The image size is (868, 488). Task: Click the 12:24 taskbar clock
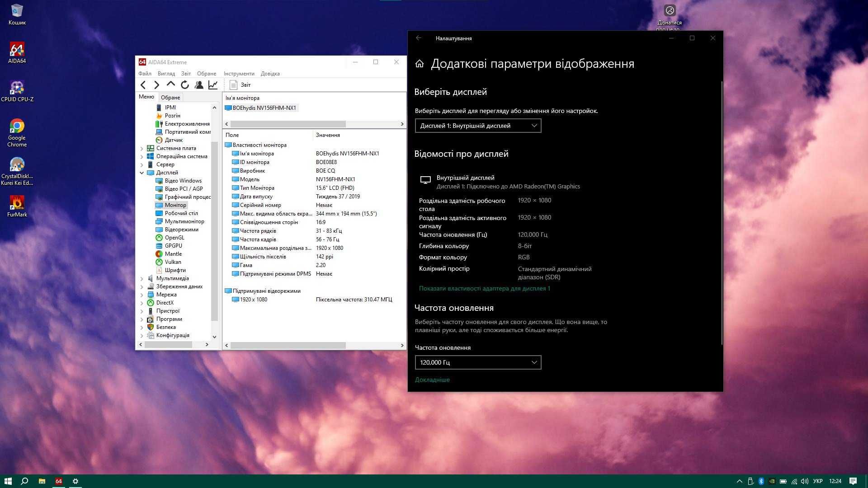(835, 481)
